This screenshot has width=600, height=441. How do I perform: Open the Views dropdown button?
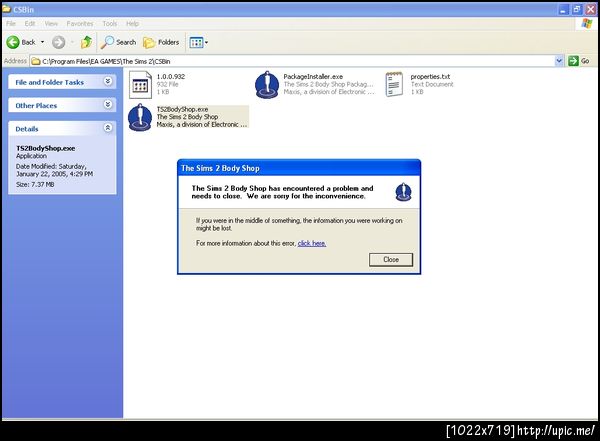pyautogui.click(x=199, y=42)
